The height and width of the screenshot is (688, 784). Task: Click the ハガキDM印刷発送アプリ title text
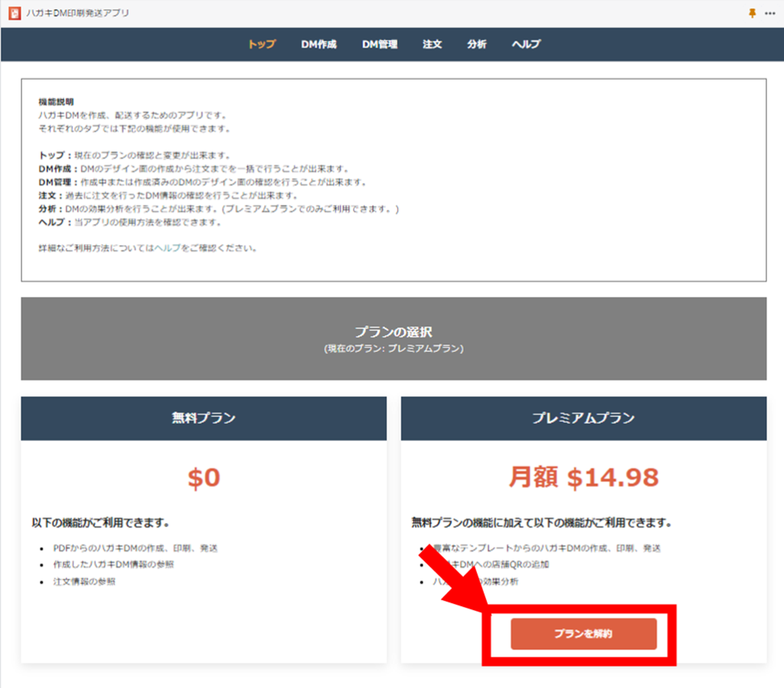(x=77, y=14)
